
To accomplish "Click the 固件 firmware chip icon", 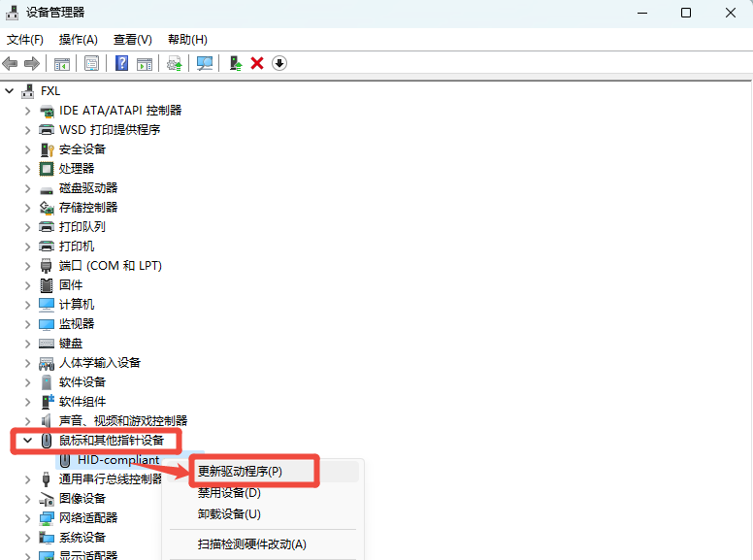I will [47, 285].
